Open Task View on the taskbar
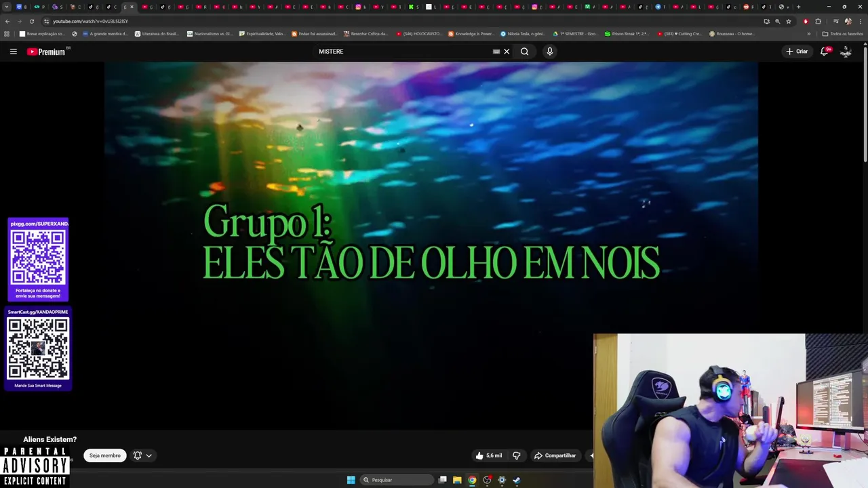 point(443,480)
